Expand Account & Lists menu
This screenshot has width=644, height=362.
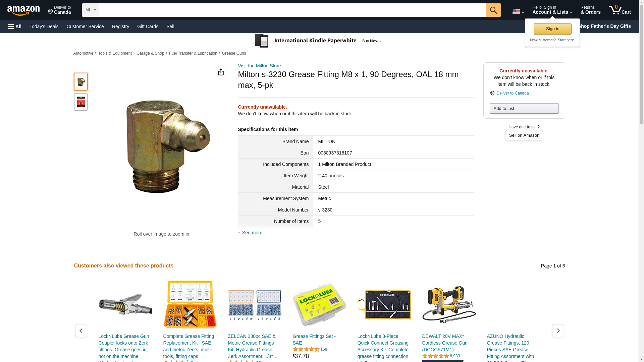pyautogui.click(x=552, y=10)
